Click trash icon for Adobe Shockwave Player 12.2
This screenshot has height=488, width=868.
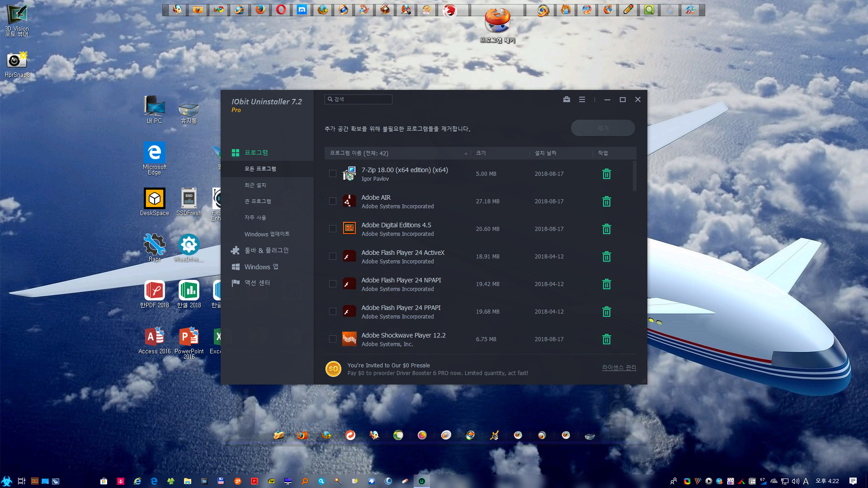click(607, 339)
